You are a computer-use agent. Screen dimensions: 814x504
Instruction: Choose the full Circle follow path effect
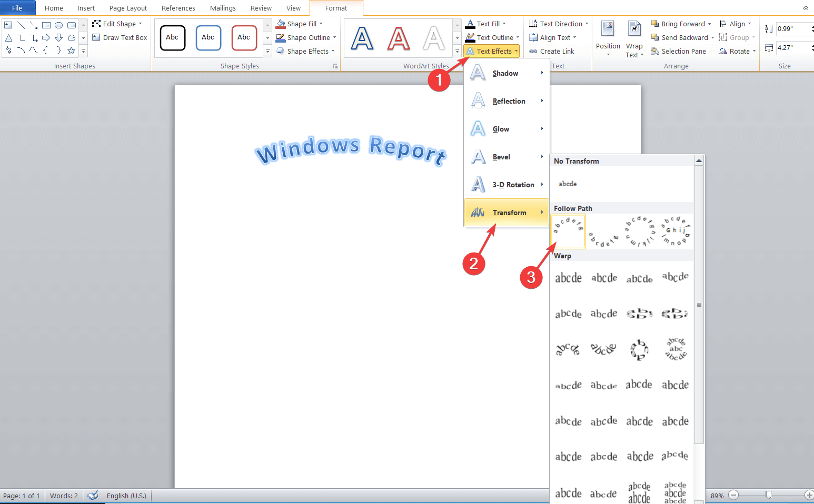(x=639, y=232)
